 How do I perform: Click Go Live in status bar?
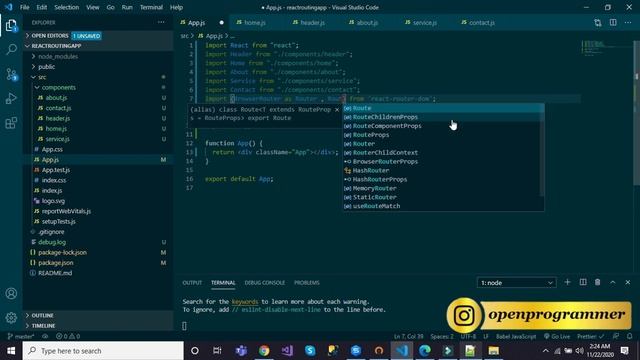(x=557, y=336)
